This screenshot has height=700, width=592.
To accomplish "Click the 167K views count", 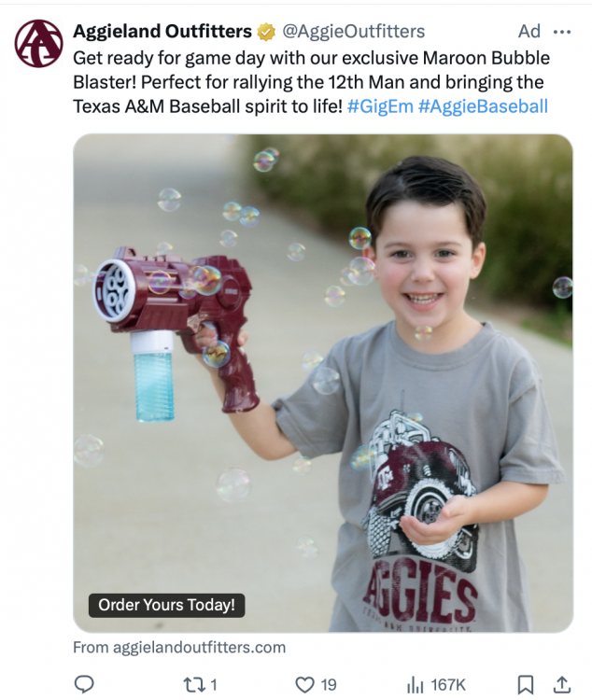I will tap(448, 684).
